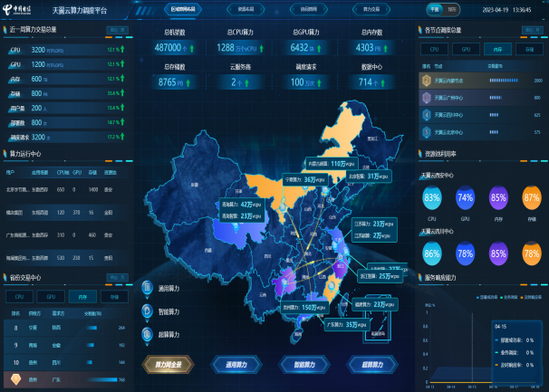This screenshot has width=549, height=392.
Task: Click the rank 9 province trade row
Action: click(68, 345)
